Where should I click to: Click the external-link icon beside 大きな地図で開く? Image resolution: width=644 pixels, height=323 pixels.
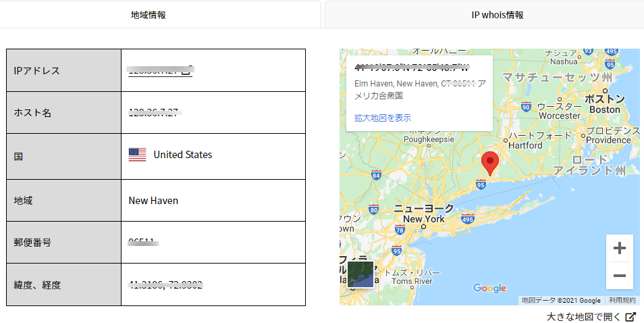coord(630,316)
